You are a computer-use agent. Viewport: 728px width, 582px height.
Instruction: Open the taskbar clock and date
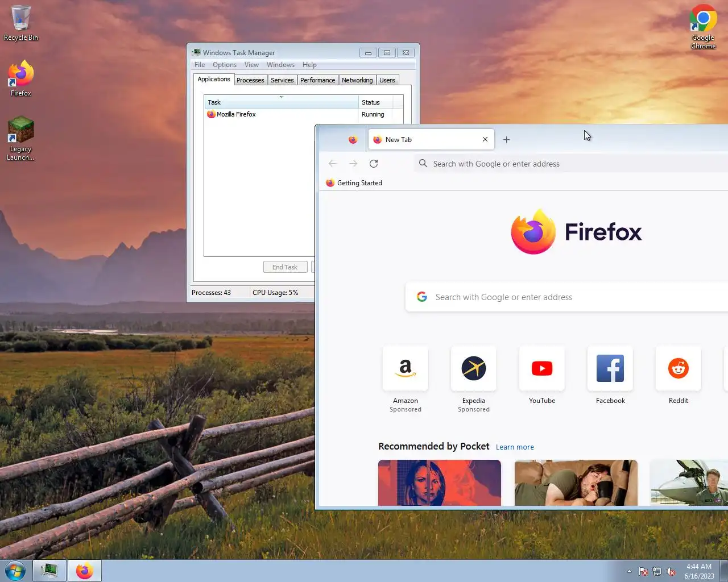click(699, 571)
